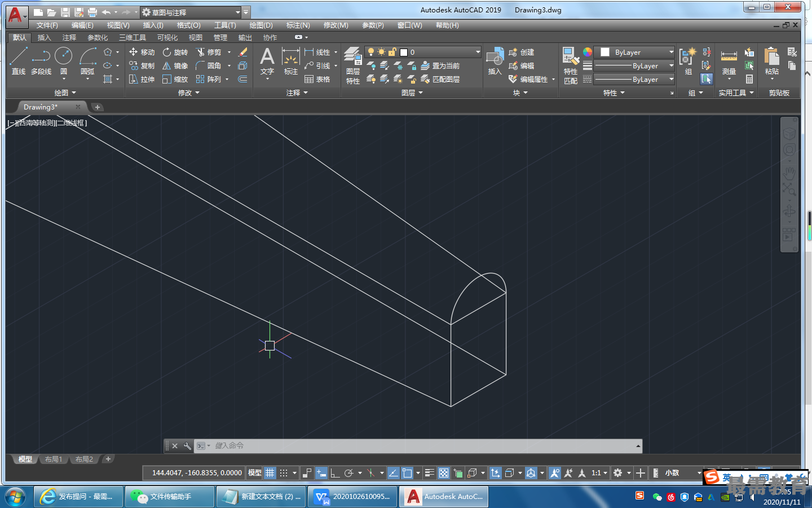Image resolution: width=812 pixels, height=508 pixels.
Task: Select the 圆 circle tool
Action: pos(64,61)
